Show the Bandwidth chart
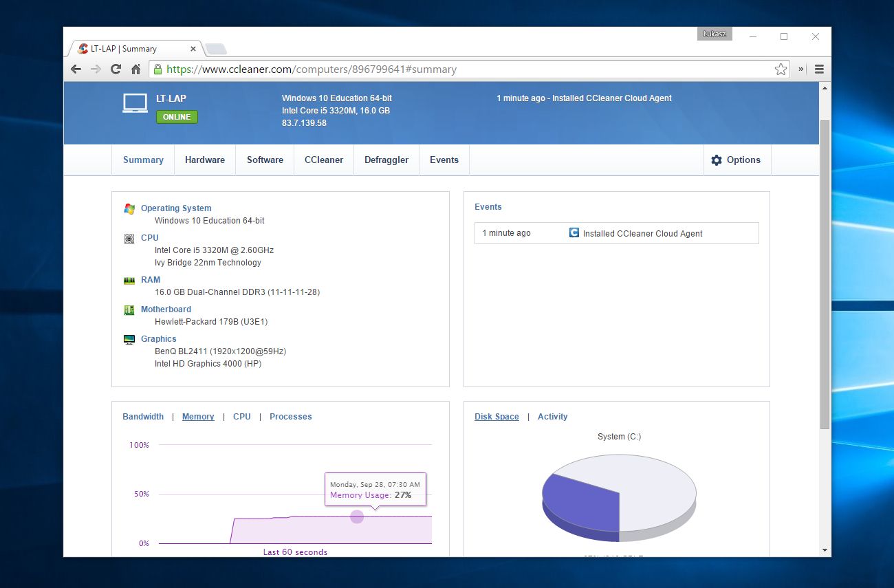The image size is (894, 588). (143, 417)
